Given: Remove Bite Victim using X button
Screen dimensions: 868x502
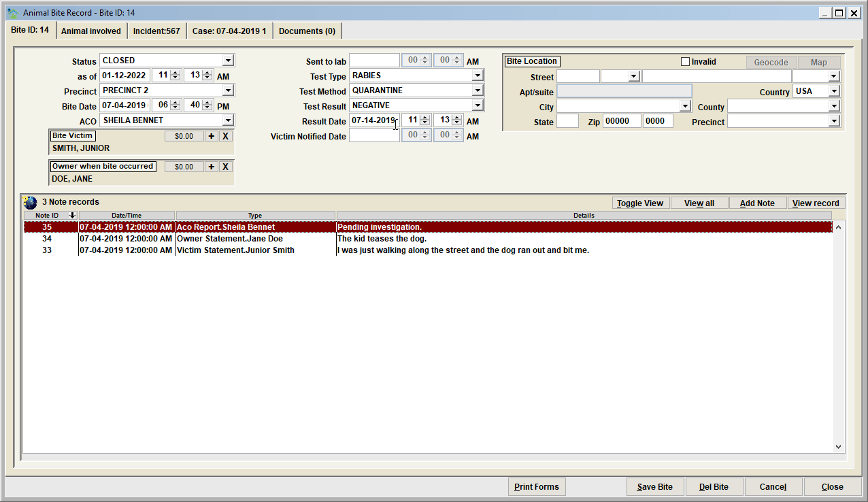Looking at the screenshot, I should tap(226, 136).
